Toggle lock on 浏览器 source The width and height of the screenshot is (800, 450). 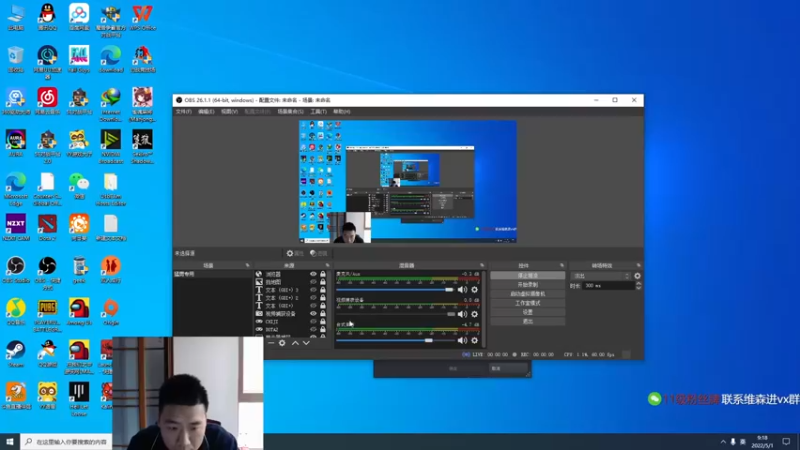pyautogui.click(x=322, y=274)
